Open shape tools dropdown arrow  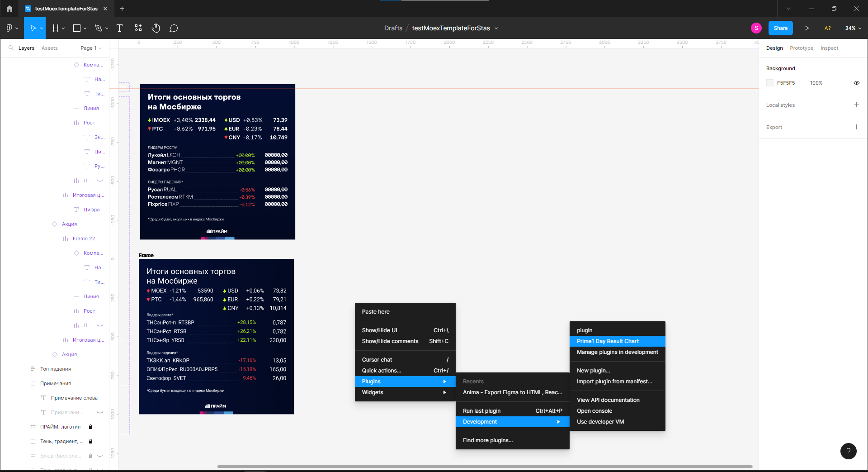[x=85, y=28]
